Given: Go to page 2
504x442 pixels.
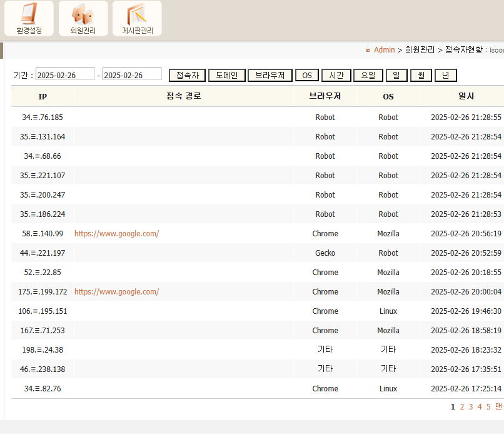Looking at the screenshot, I should (x=462, y=407).
